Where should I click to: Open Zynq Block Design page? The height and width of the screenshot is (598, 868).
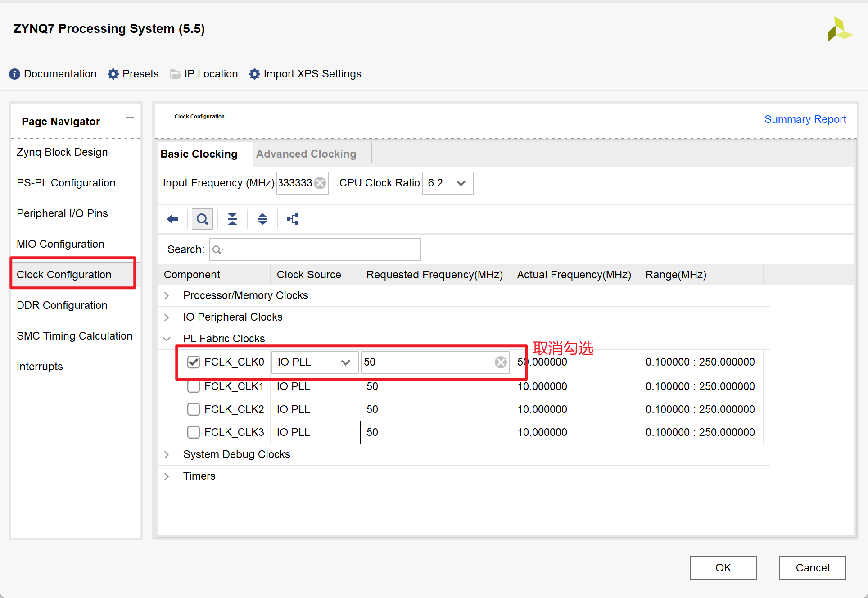click(x=62, y=152)
